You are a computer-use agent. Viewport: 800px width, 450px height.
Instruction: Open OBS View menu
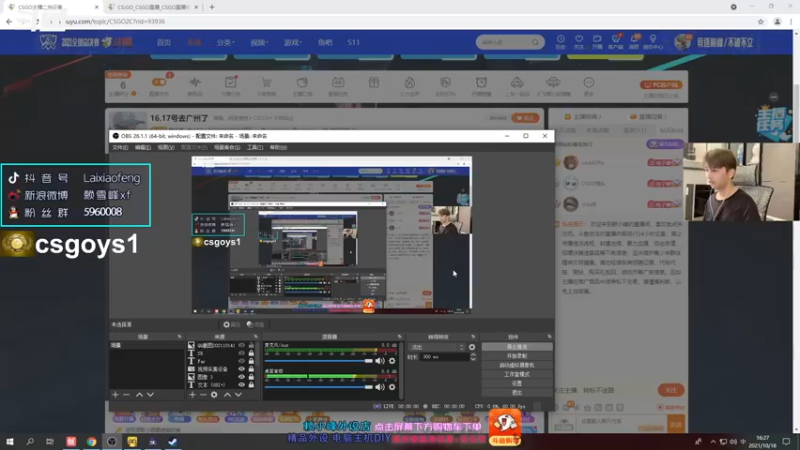166,147
